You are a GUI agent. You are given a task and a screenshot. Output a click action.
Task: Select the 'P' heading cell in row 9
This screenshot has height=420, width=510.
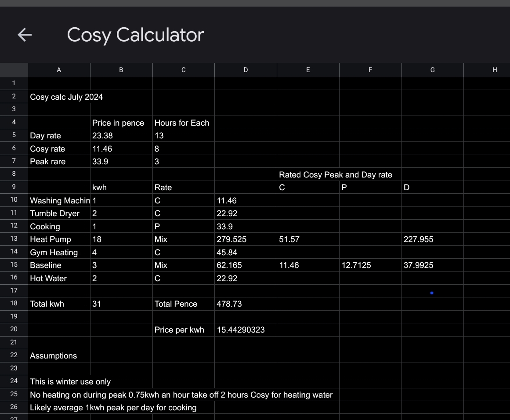click(370, 188)
